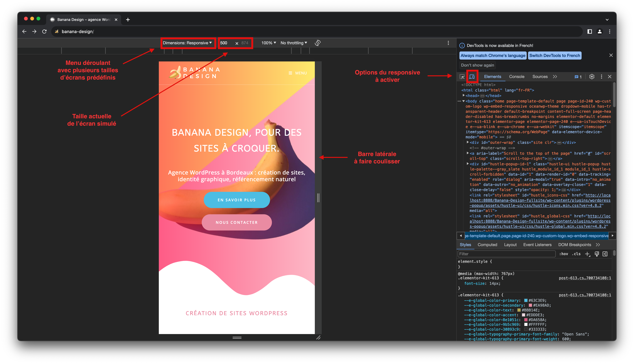Open a new browser tab
This screenshot has height=364, width=634.
pyautogui.click(x=128, y=19)
